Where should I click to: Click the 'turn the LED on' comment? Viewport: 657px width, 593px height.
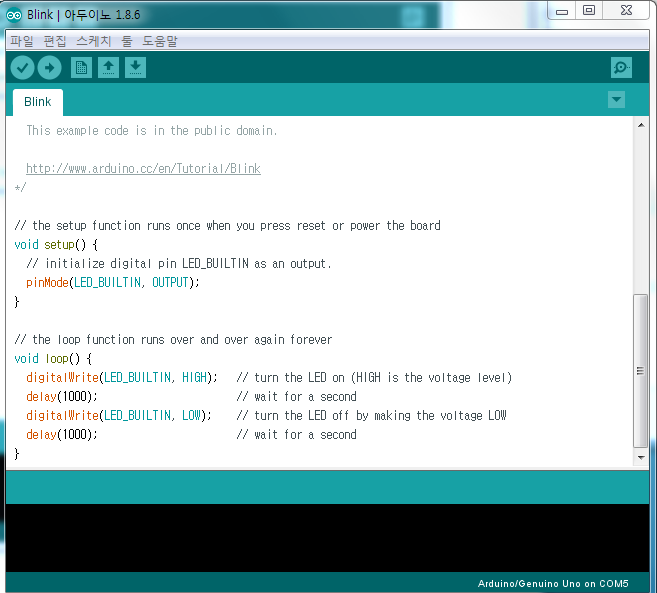pyautogui.click(x=374, y=378)
